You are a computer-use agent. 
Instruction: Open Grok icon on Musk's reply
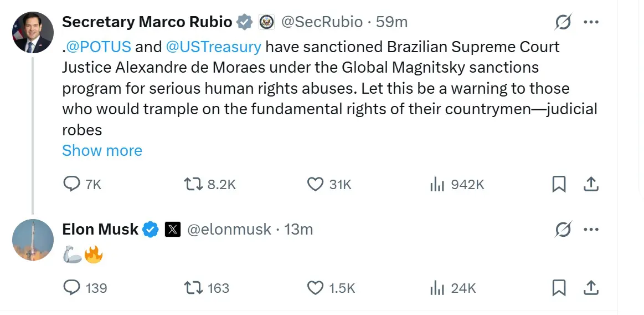[563, 229]
